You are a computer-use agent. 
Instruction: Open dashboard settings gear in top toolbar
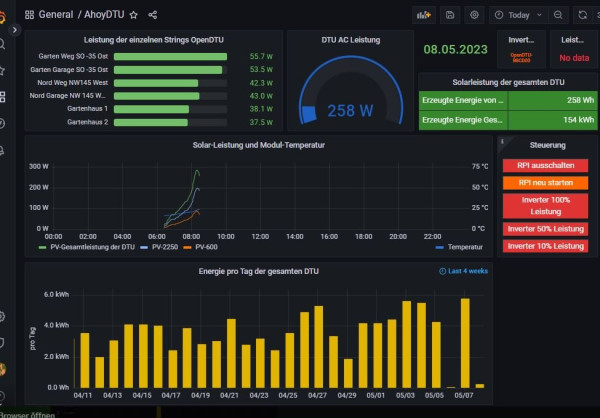pos(474,15)
